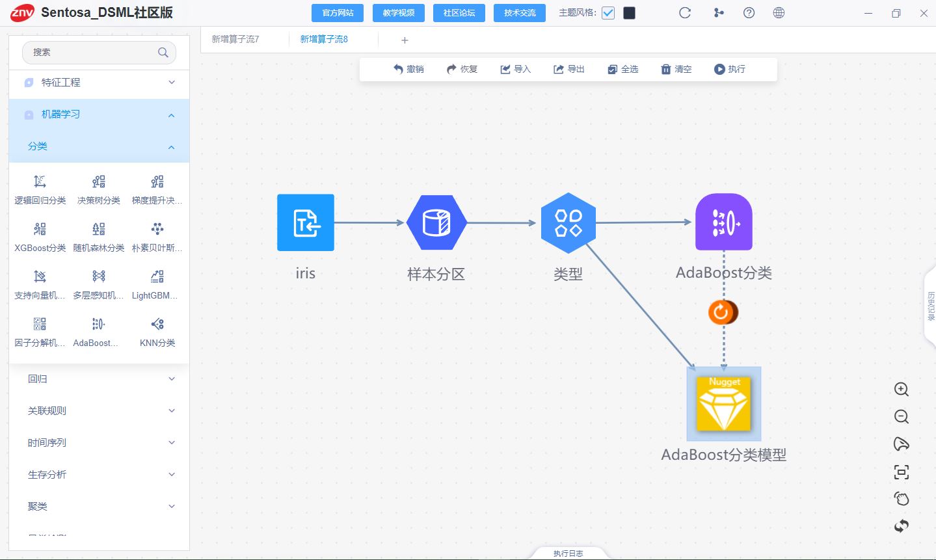Open the 官方网站 link button
Screen dimensions: 936x560
[338, 13]
